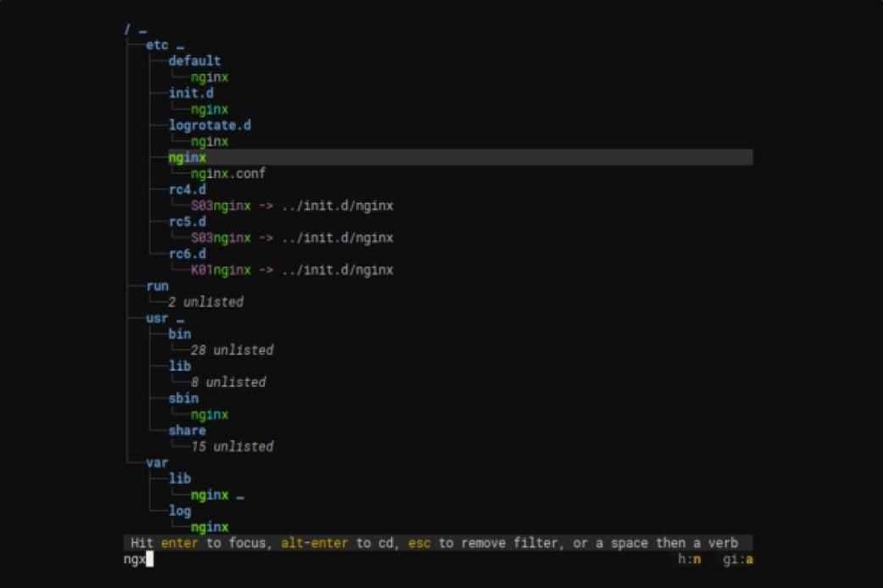Toggle the gitignore gi:a indicator
The width and height of the screenshot is (883, 588).
[x=739, y=559]
